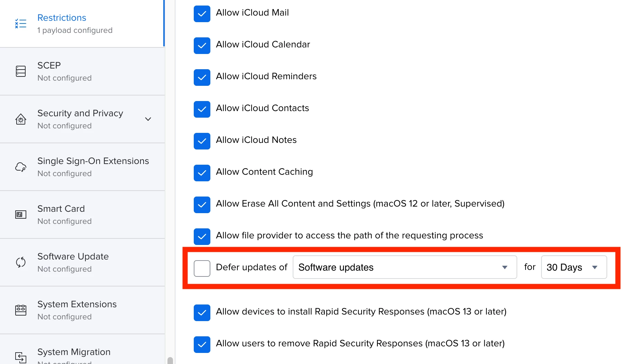629x364 pixels.
Task: Click the Restrictions payload title
Action: [62, 18]
